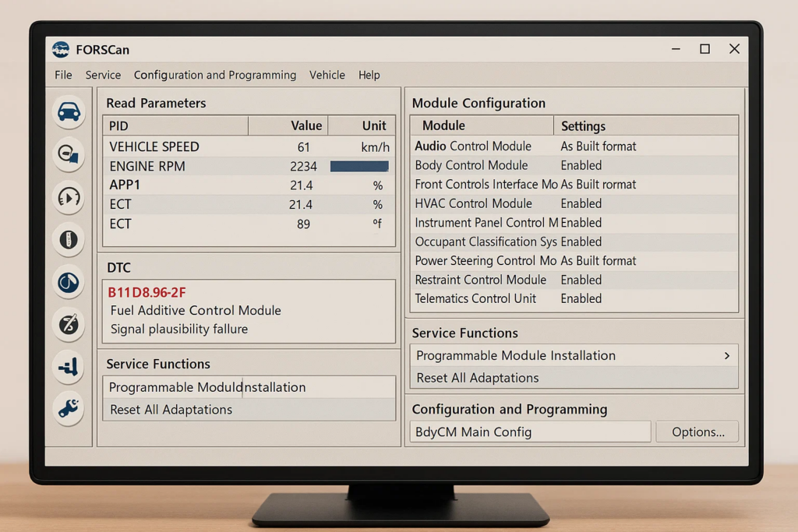Select the crossed-out dark circle sidebar icon
Viewport: 798px width, 532px height.
click(69, 325)
